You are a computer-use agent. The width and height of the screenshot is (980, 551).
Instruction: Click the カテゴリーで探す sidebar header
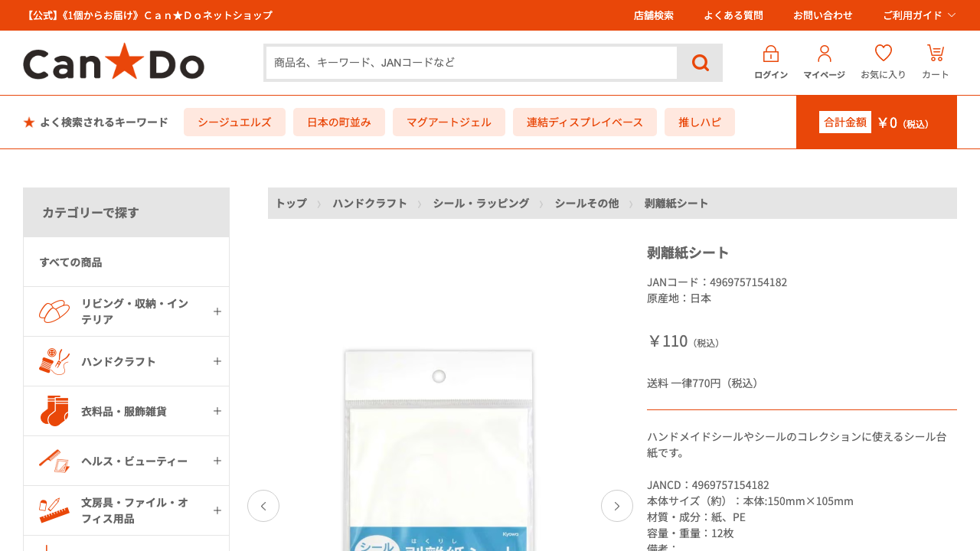pyautogui.click(x=126, y=212)
